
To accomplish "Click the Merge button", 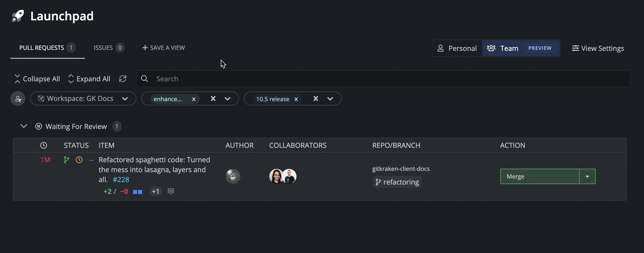I will click(x=539, y=176).
